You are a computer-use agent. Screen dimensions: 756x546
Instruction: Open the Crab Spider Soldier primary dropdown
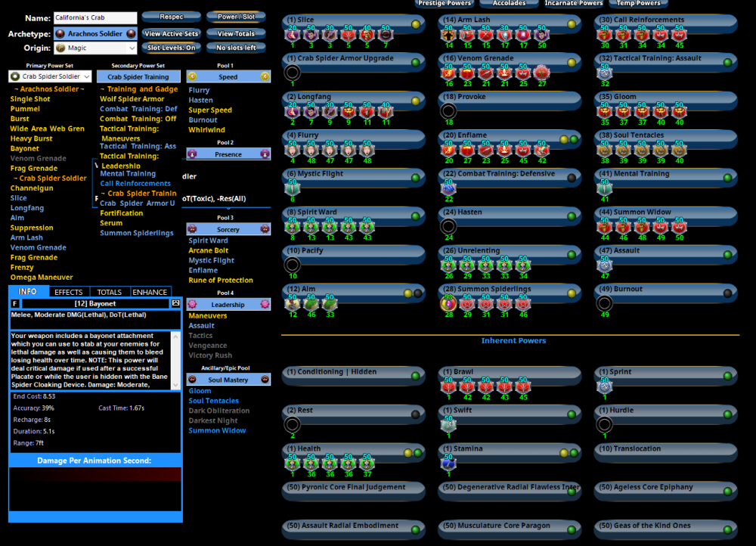click(x=50, y=76)
